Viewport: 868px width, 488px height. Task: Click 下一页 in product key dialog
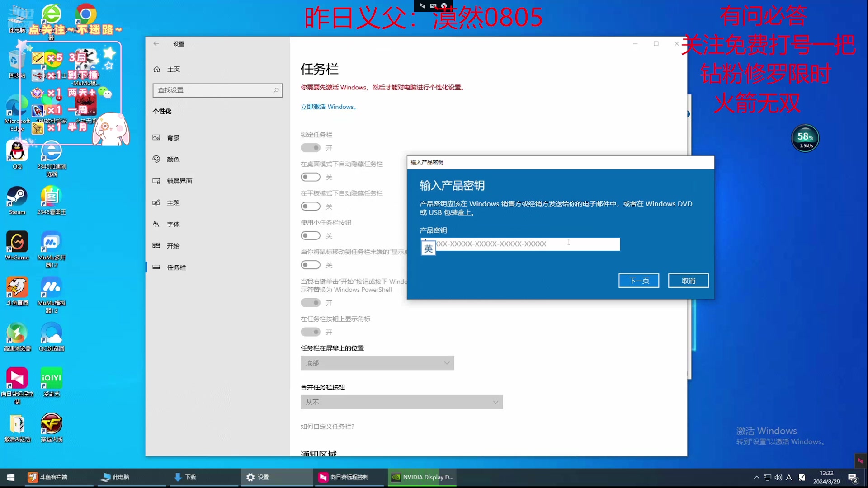639,281
